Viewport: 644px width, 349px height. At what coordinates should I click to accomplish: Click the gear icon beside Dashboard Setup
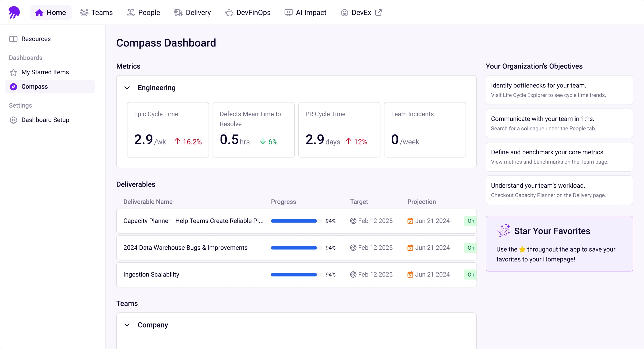point(13,120)
